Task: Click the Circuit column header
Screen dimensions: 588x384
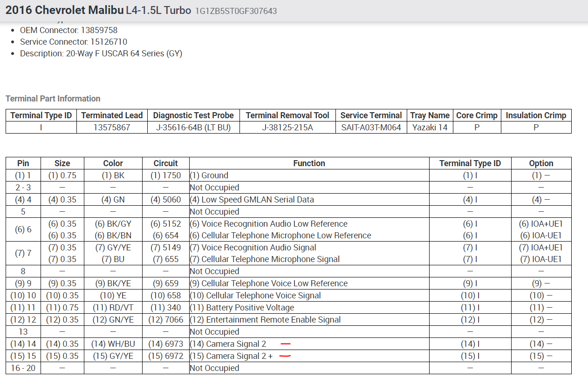Action: pos(165,163)
